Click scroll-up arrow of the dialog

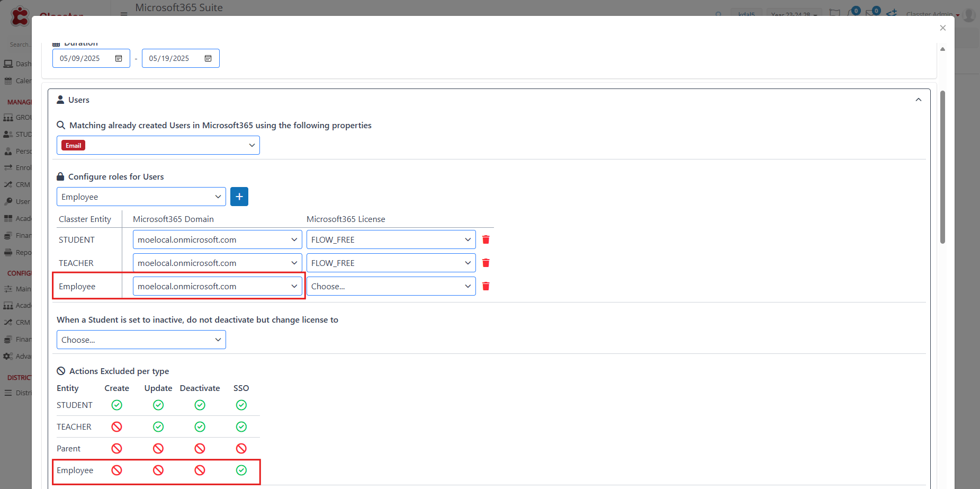(x=942, y=49)
